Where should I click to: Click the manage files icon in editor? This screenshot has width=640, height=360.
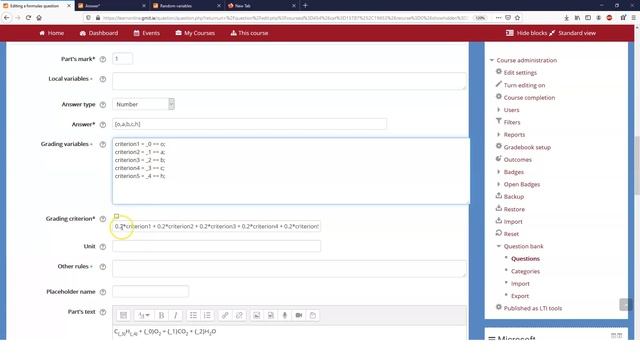click(313, 316)
